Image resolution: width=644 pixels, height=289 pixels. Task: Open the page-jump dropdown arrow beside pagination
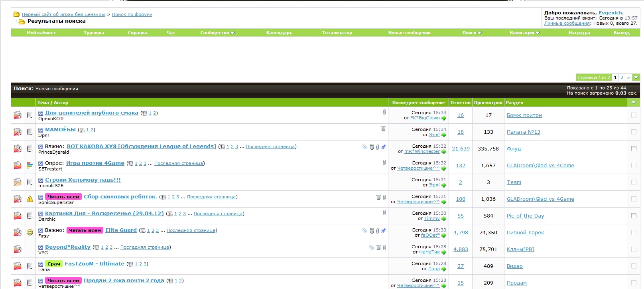click(636, 77)
